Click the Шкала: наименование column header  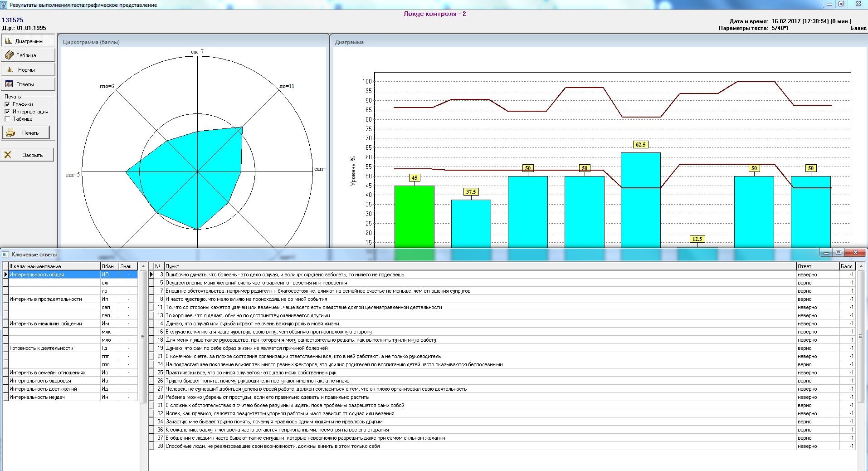[54, 266]
